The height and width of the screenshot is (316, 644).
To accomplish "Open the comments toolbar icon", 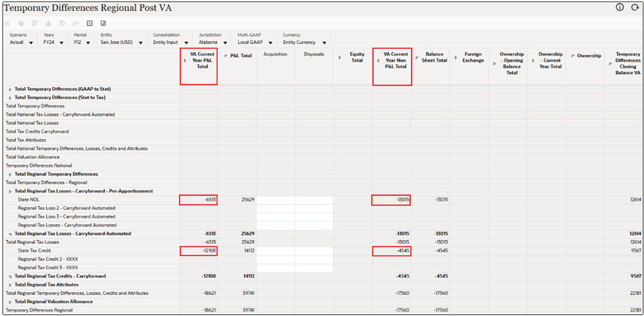I will pos(35,23).
